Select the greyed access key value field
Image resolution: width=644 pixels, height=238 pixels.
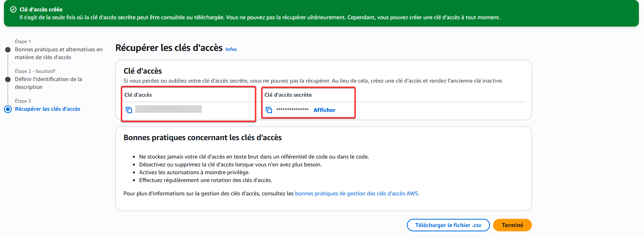(x=169, y=109)
